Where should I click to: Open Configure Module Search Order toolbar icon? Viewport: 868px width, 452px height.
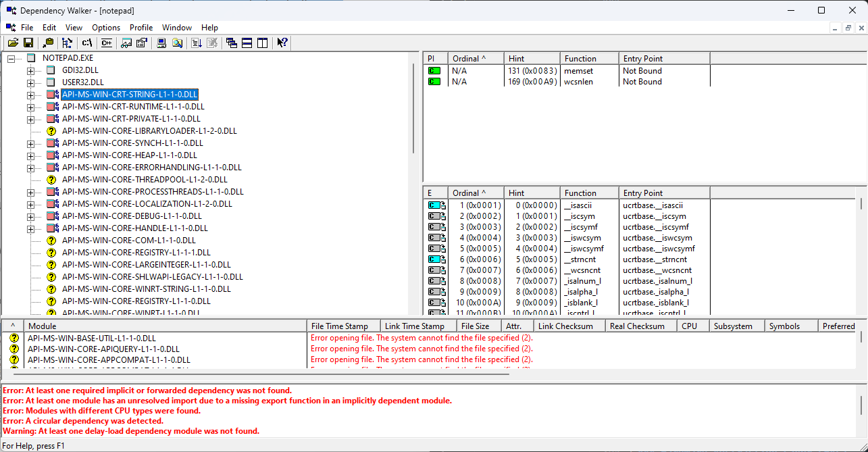pos(177,43)
